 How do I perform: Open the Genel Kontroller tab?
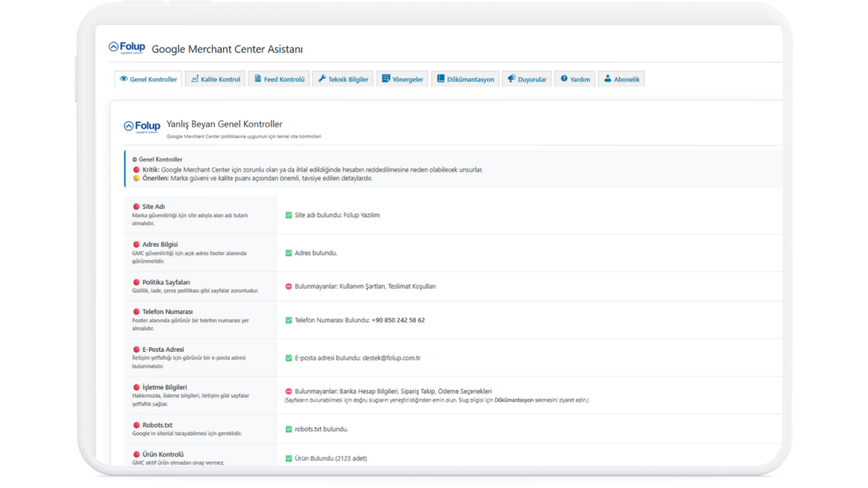pos(148,79)
